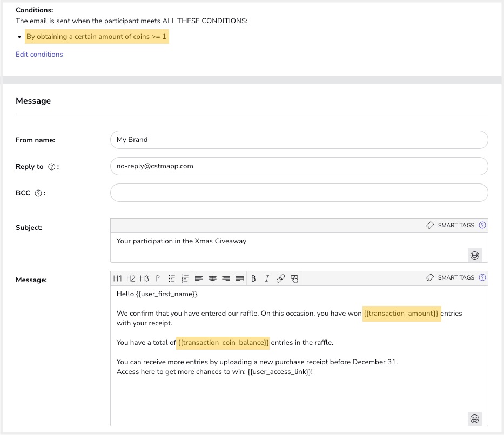504x435 pixels.
Task: Insert a numbered list in message
Action: [x=185, y=278]
